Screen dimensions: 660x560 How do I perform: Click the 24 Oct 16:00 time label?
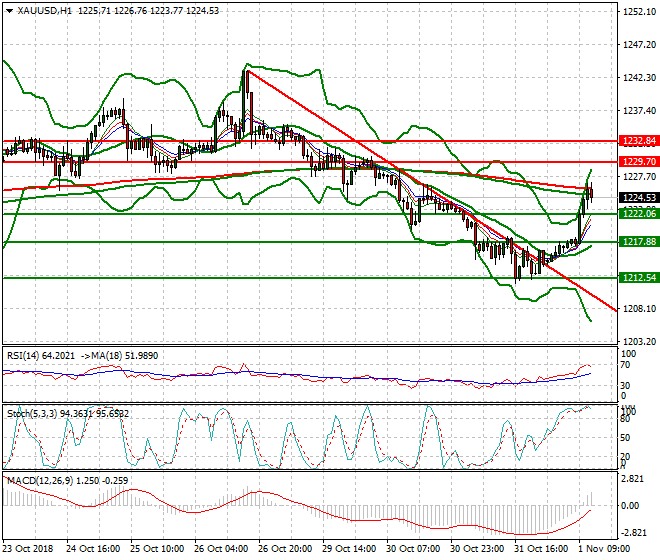tap(93, 549)
